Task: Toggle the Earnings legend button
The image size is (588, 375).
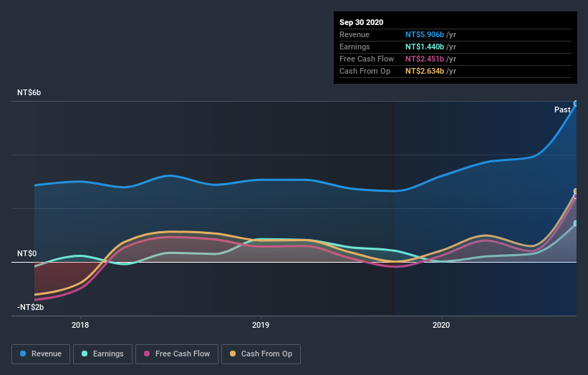Action: click(102, 354)
